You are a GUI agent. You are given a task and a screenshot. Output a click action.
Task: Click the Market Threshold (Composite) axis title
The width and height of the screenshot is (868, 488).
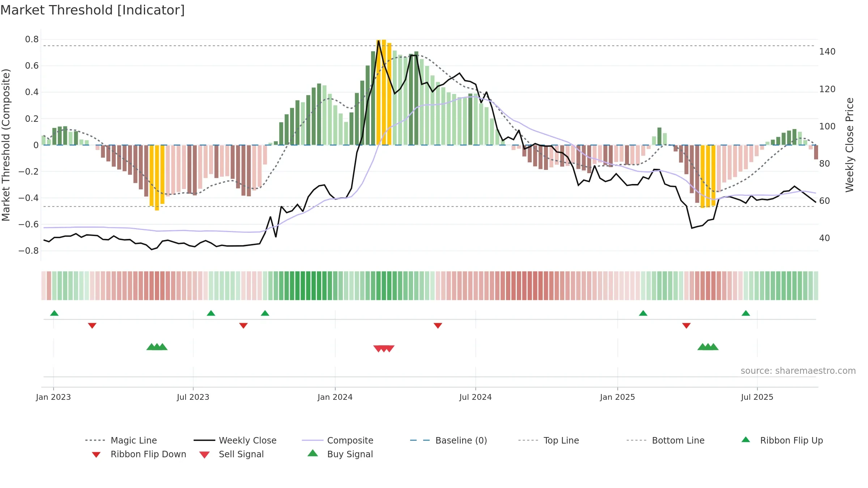pos(6,145)
